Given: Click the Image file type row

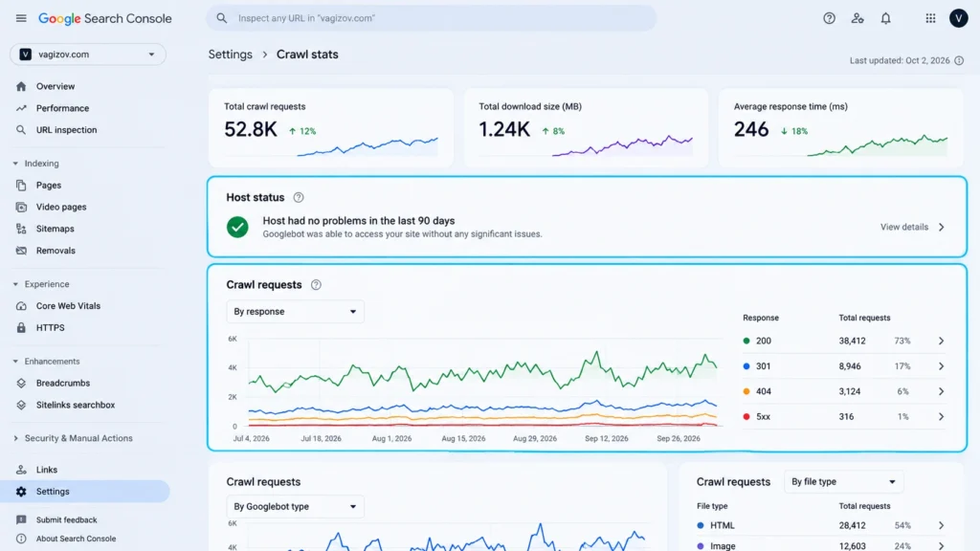Looking at the screenshot, I should point(822,546).
